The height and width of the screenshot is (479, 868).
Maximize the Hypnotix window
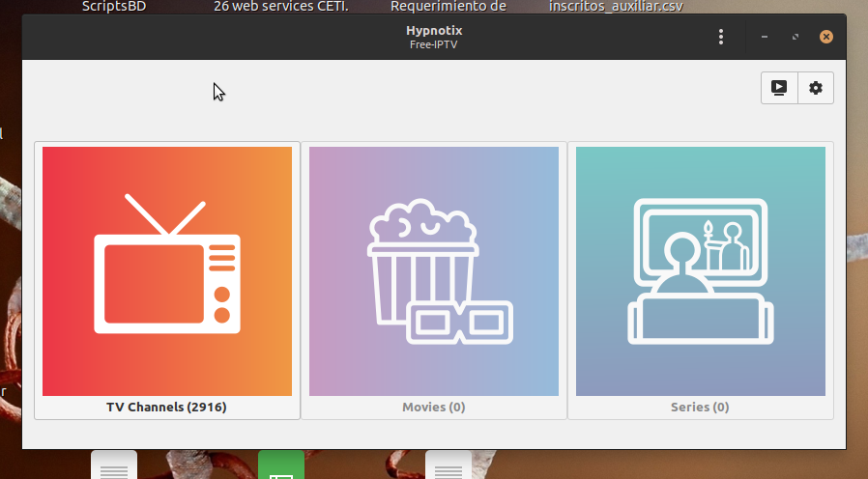[x=796, y=37]
